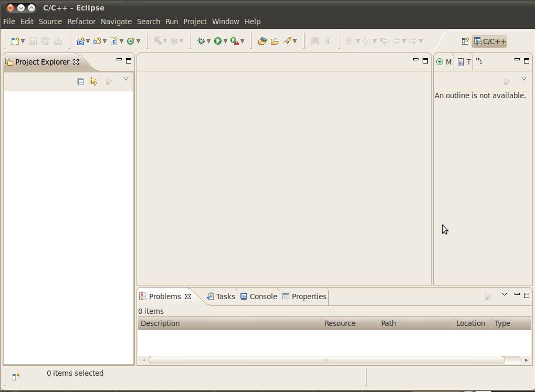Open the Debug dropdown arrow
Screen dimensions: 535x392
[208, 41]
